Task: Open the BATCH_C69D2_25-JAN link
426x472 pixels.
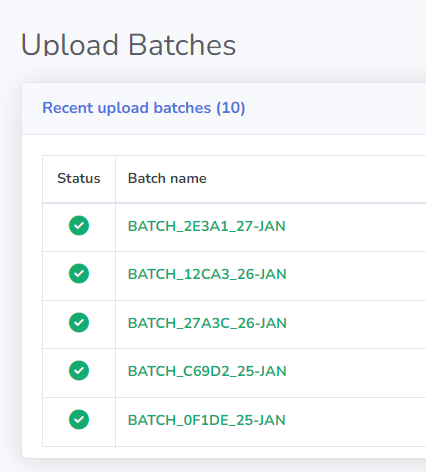Action: (207, 371)
